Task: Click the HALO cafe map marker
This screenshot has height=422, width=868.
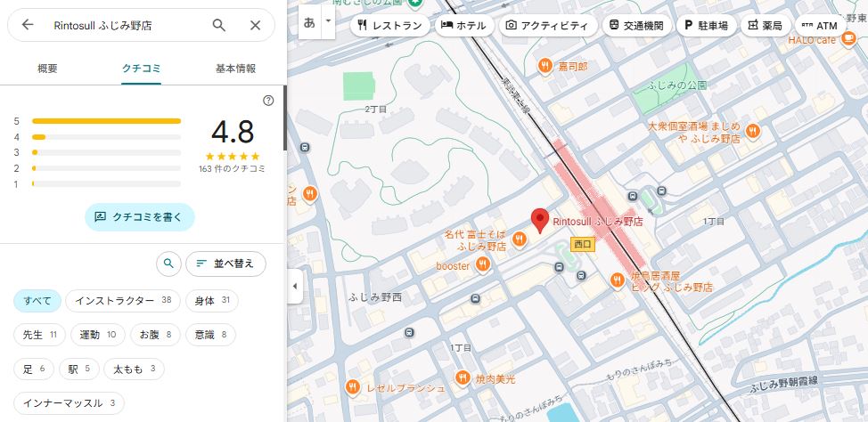Action: click(x=848, y=38)
